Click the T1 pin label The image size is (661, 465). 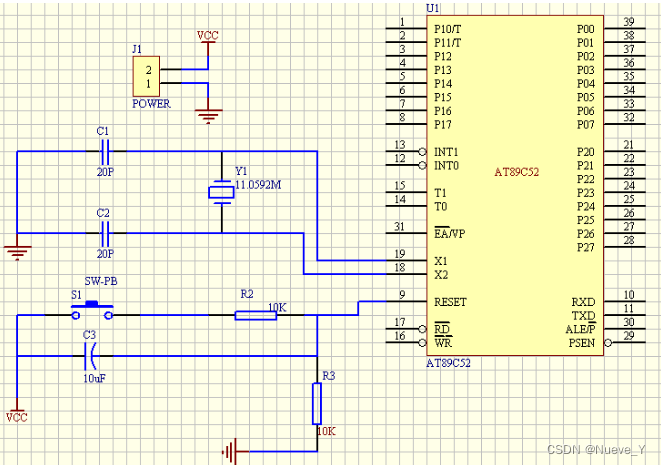pyautogui.click(x=440, y=193)
